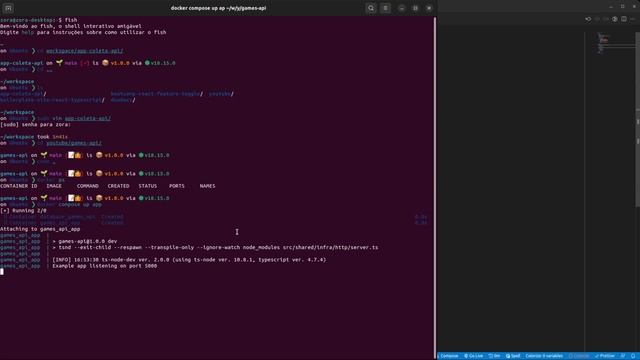This screenshot has width=640, height=360.
Task: Click Go Live in the status bar
Action: point(473,356)
